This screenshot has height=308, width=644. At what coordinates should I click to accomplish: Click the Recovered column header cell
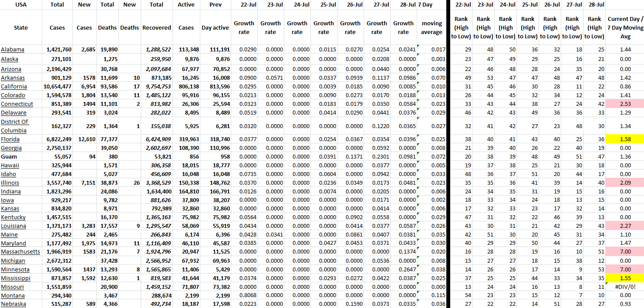pyautogui.click(x=156, y=27)
